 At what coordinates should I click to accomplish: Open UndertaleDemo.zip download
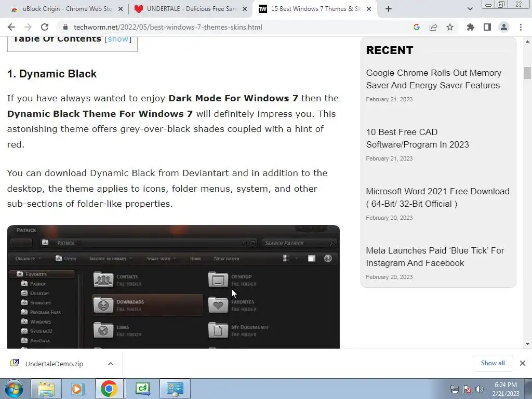coord(54,364)
